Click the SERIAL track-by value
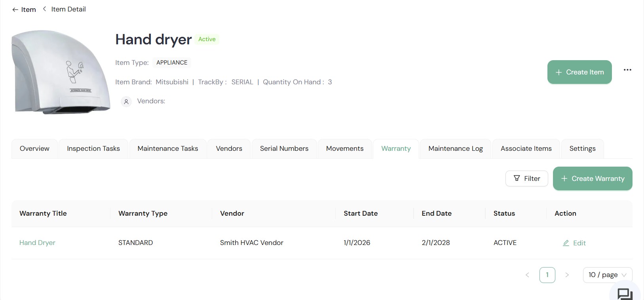 [x=242, y=82]
